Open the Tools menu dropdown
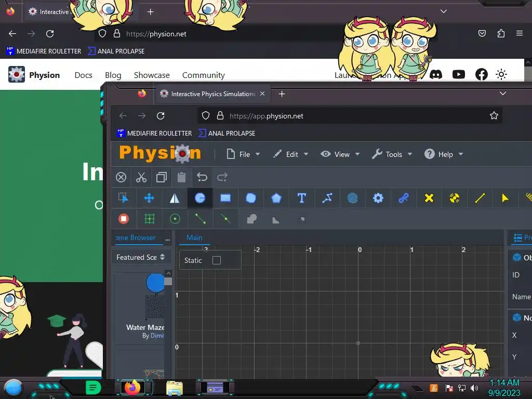Screen dimensions: 532x399 point(392,154)
